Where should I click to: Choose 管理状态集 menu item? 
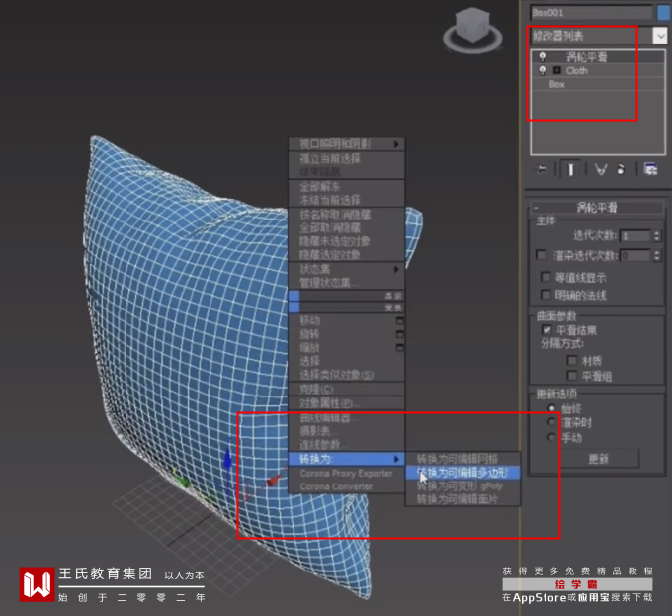point(346,283)
